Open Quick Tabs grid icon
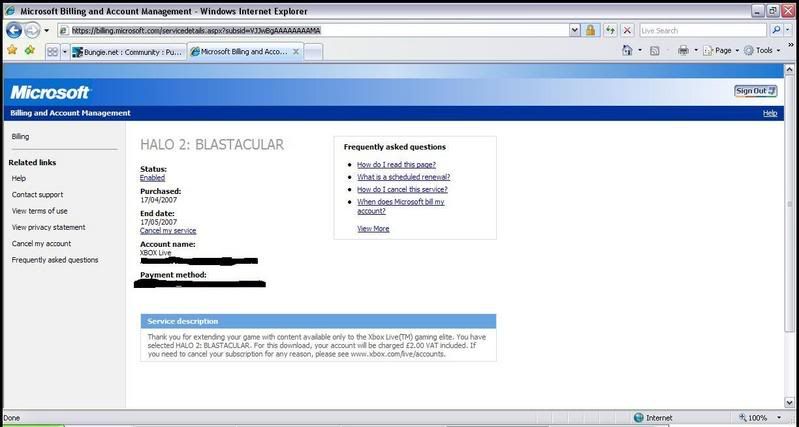Screen dimensions: 799x427 [x=52, y=51]
